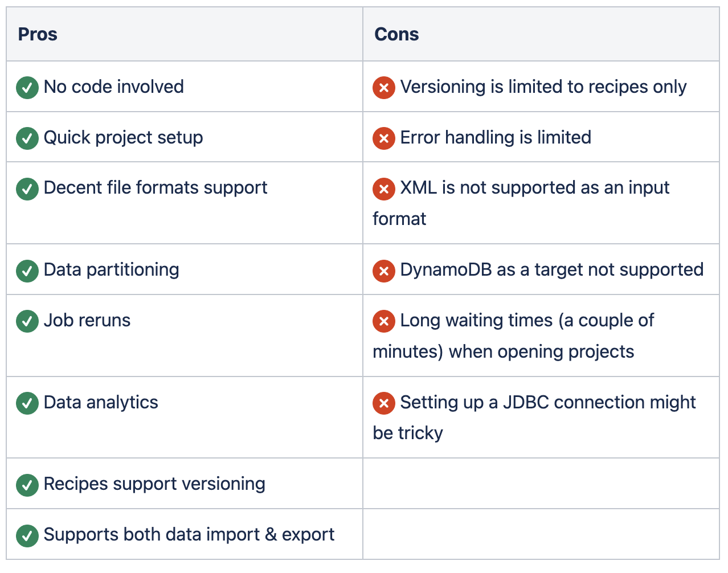Click red cross beside Long waiting times

coord(384,321)
